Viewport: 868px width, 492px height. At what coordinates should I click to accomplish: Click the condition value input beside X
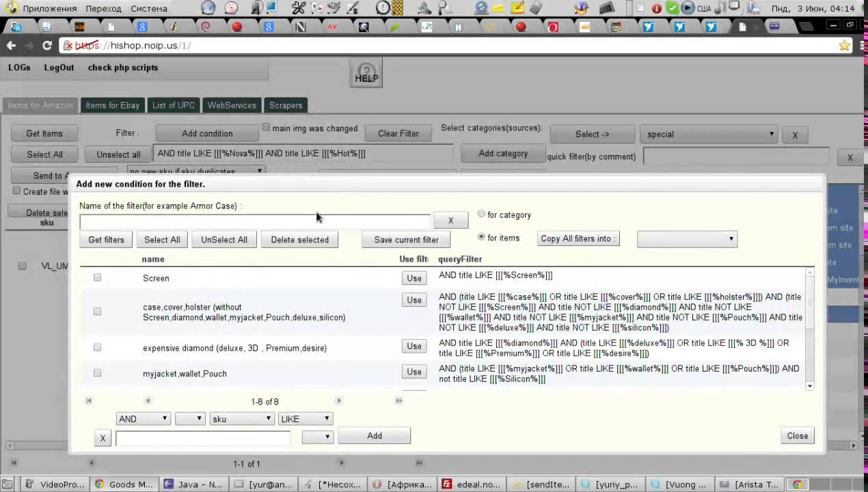tap(203, 438)
